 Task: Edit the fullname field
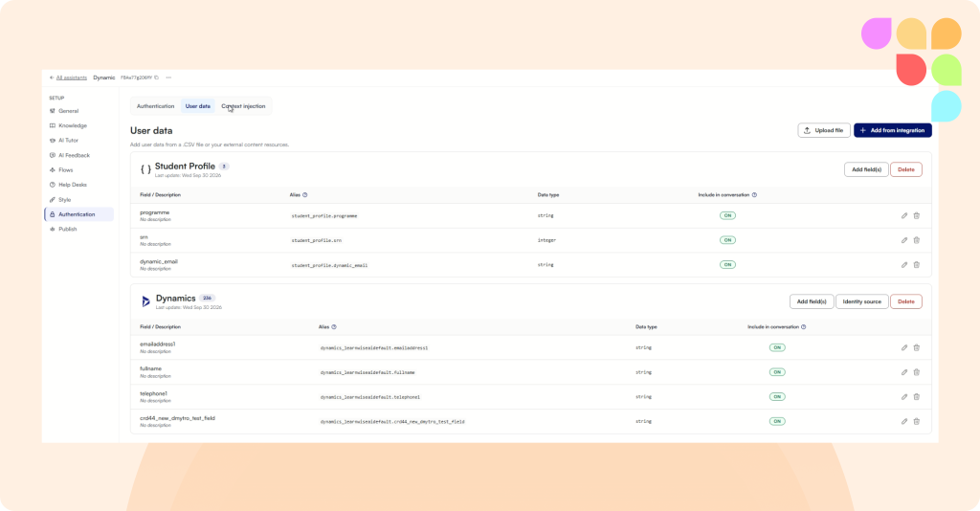pos(904,372)
